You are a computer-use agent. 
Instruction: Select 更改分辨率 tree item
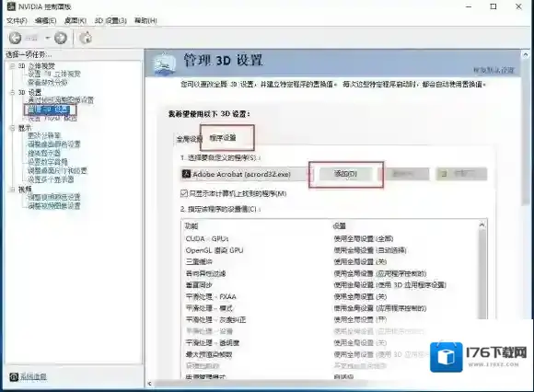[44, 135]
